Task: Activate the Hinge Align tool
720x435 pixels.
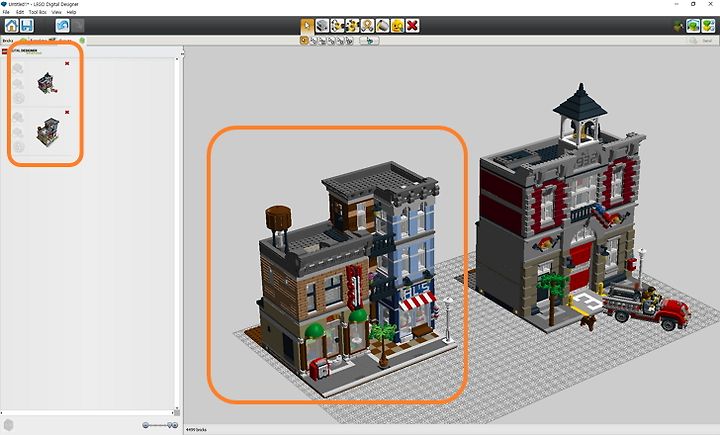Action: point(352,26)
